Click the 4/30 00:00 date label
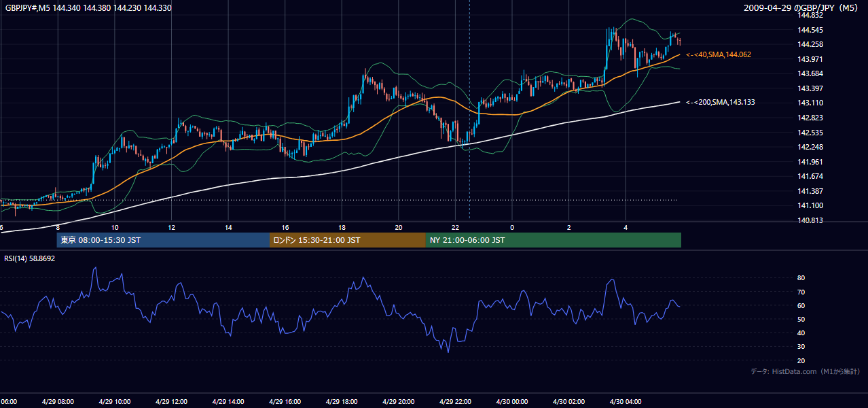 click(512, 402)
